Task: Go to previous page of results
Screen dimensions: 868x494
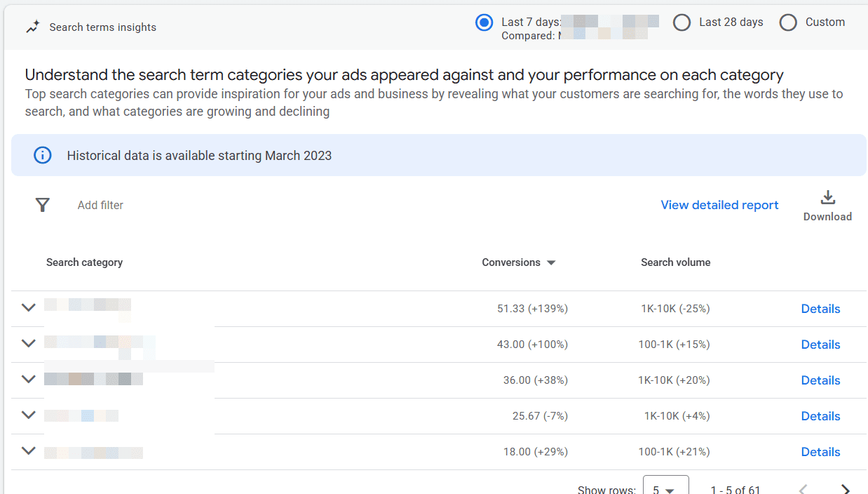Action: click(x=803, y=489)
